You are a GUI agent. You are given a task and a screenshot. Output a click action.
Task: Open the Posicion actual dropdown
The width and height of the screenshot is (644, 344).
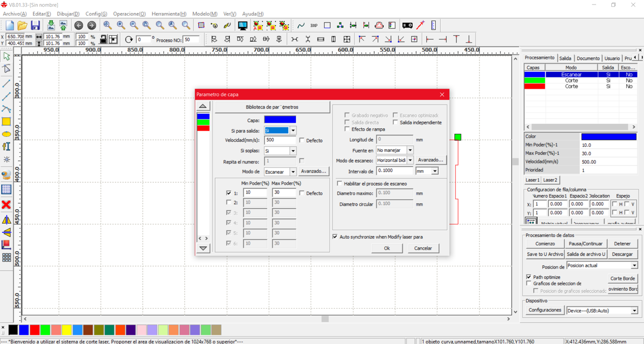(634, 266)
